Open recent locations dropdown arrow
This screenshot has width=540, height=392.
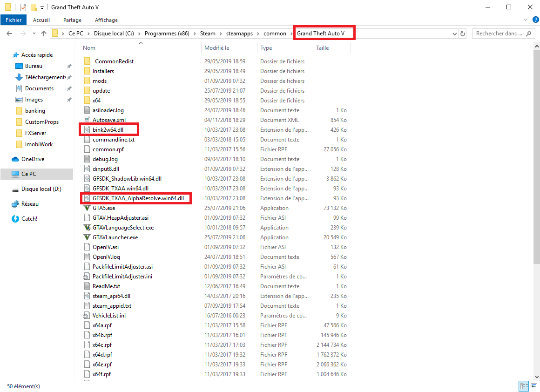coord(34,34)
